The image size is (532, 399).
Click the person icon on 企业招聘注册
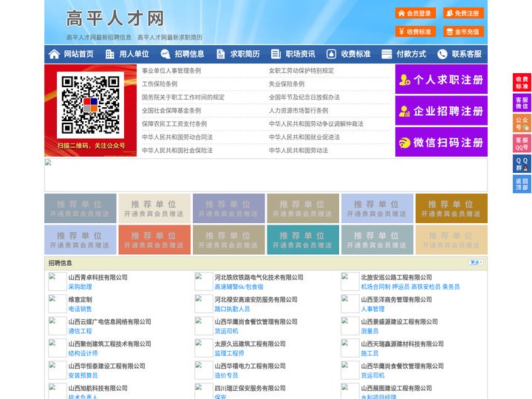[x=404, y=111]
